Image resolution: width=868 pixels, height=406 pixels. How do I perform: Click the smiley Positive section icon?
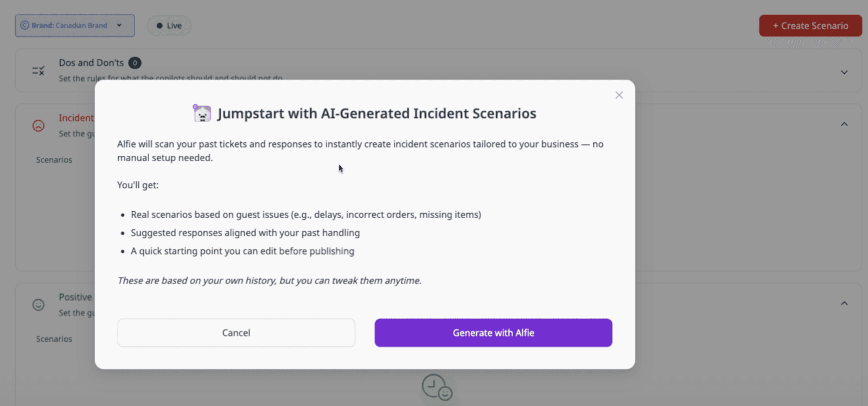point(38,304)
